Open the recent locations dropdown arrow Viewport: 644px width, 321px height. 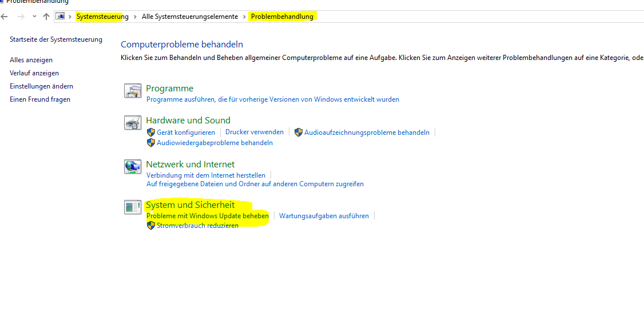34,17
